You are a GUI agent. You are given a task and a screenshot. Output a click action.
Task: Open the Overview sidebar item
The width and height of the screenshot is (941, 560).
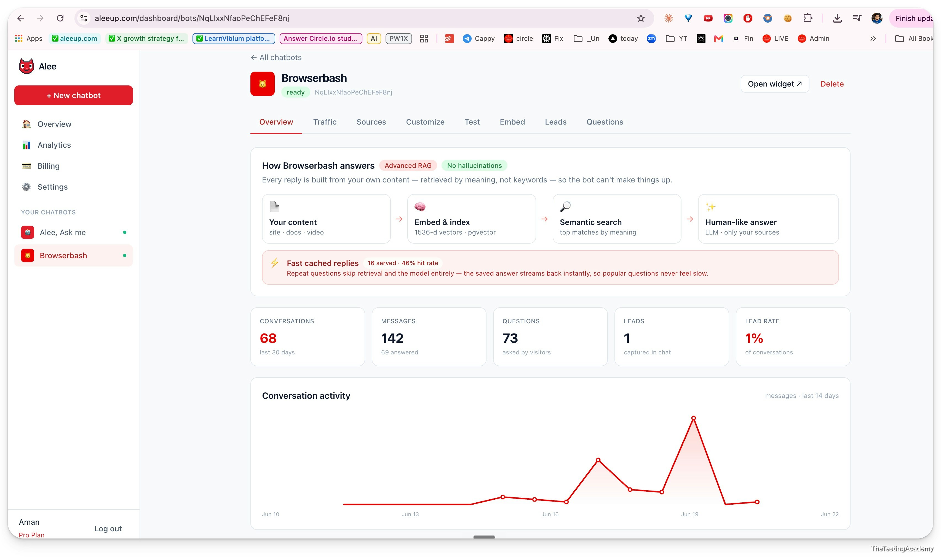pyautogui.click(x=74, y=124)
